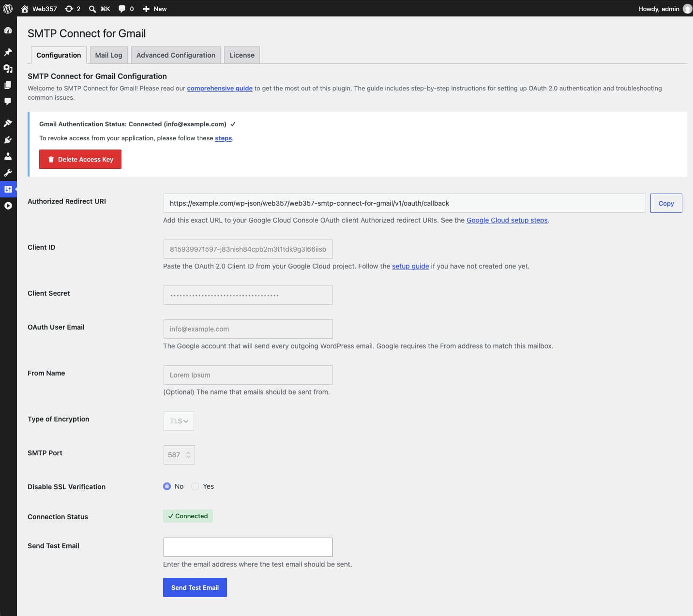Open the Settings sliders icon
Screen dimensions: 693x616
coord(8,189)
